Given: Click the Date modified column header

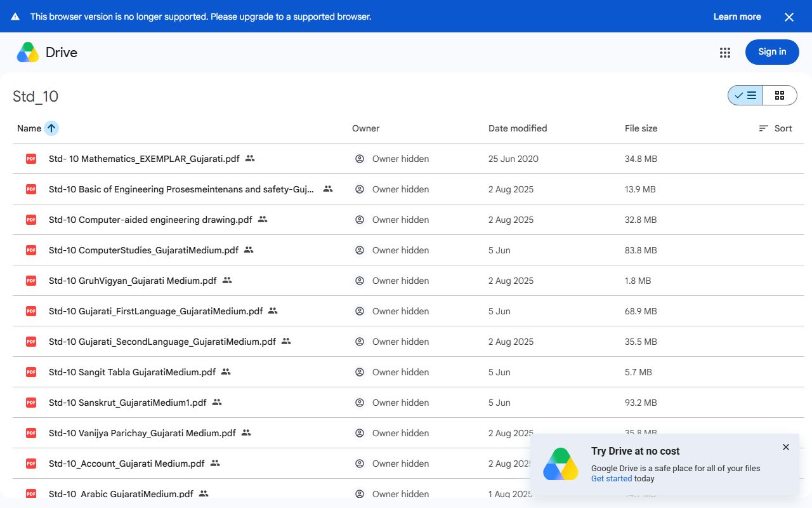Looking at the screenshot, I should pos(518,128).
